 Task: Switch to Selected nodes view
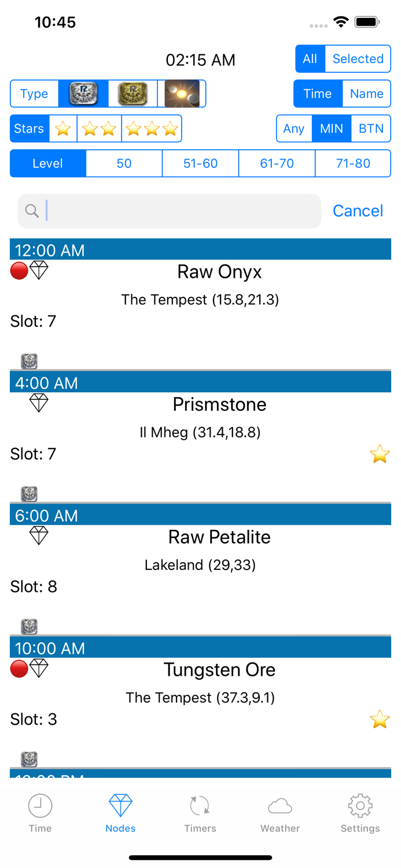click(x=358, y=59)
